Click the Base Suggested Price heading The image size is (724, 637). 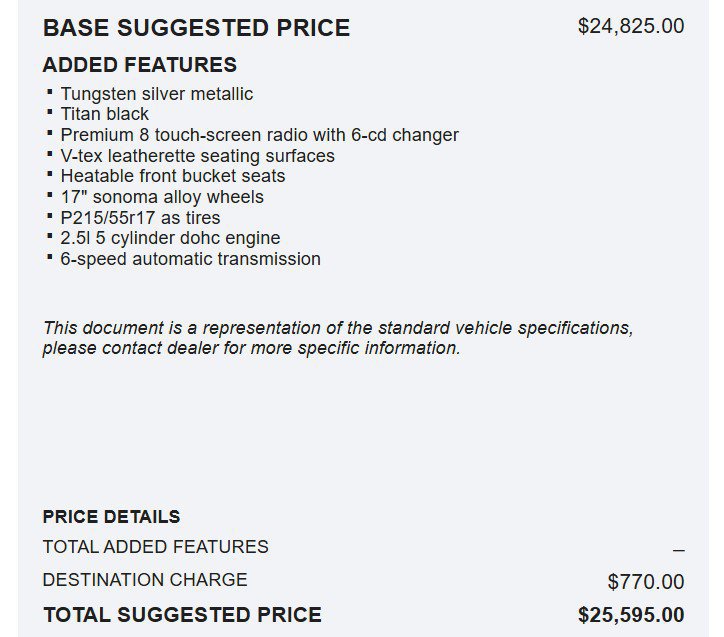tap(196, 28)
